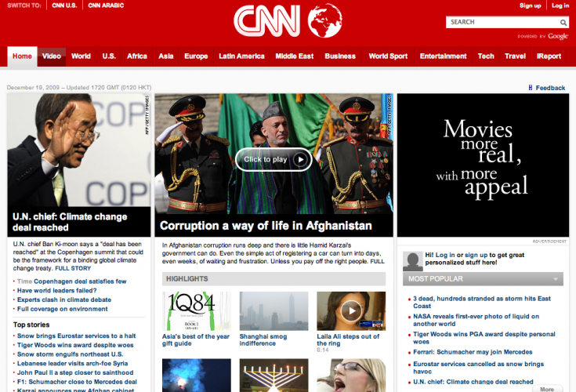Click the Sign up link in header
Screen dimensions: 576x392
coord(530,5)
